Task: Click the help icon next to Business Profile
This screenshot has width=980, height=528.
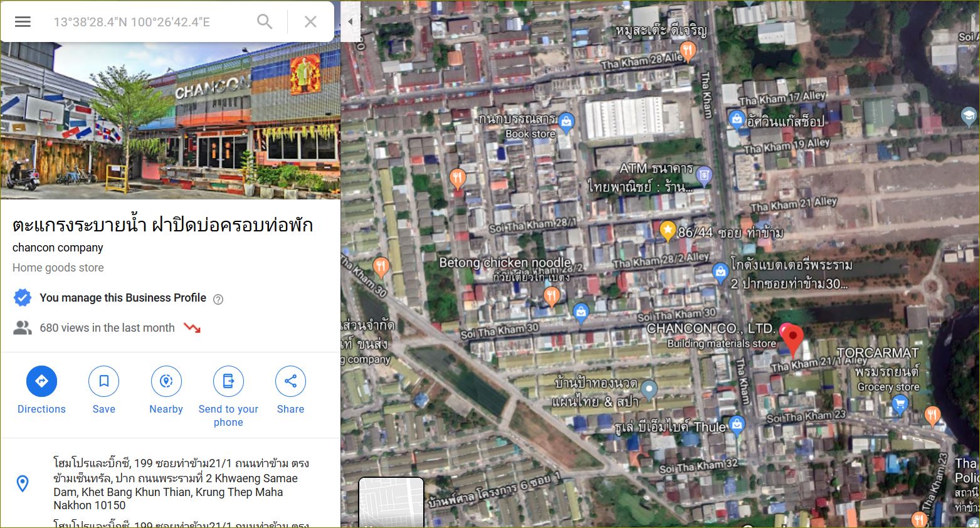Action: [x=218, y=299]
